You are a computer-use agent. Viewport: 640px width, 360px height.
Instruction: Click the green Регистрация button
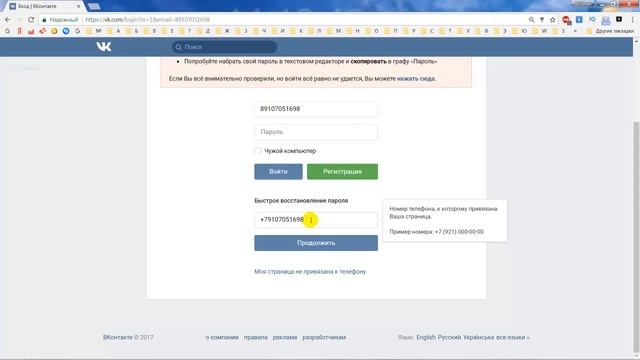(342, 171)
